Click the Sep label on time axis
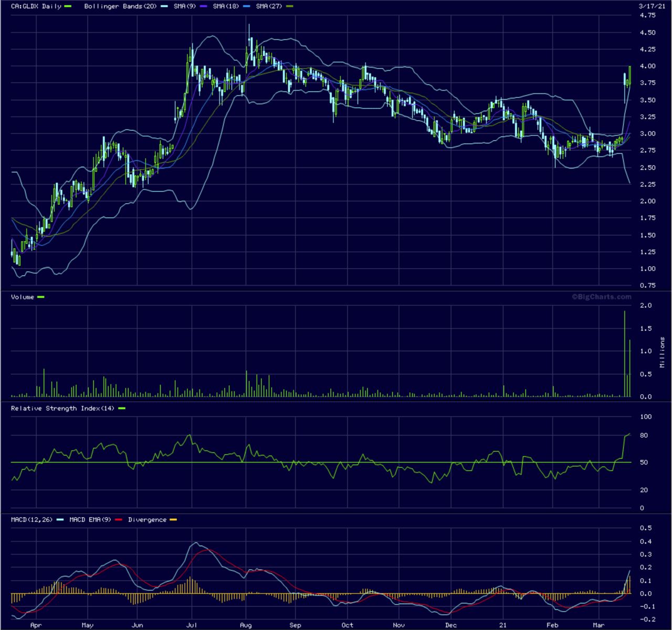672x630 pixels. [x=296, y=625]
